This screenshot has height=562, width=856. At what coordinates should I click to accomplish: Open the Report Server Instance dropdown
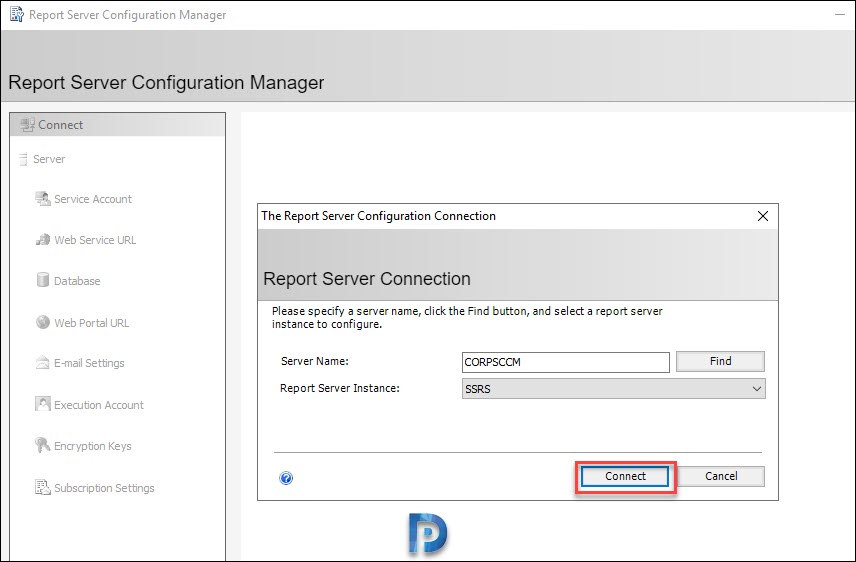coord(613,389)
